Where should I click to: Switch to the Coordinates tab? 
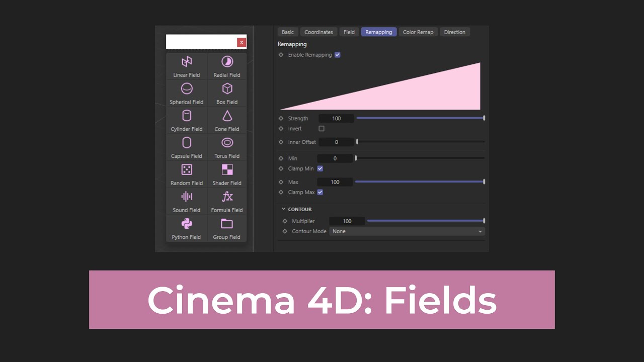[x=319, y=32]
